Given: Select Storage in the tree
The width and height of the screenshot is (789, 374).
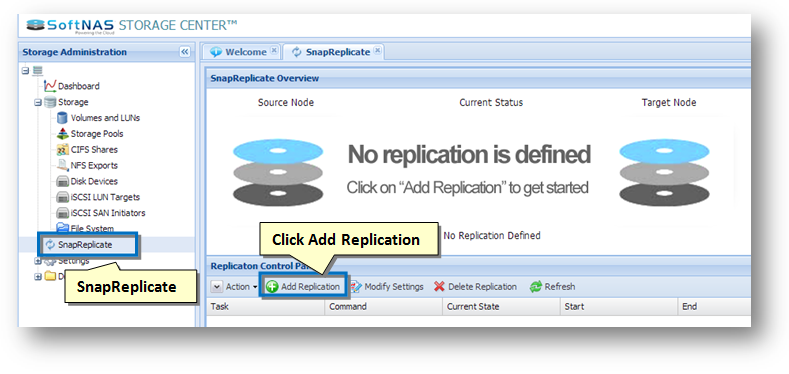Looking at the screenshot, I should (x=73, y=102).
